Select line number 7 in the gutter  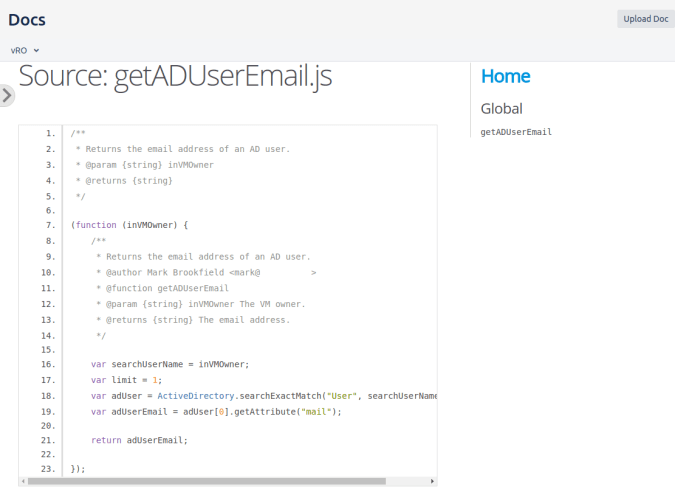point(50,225)
